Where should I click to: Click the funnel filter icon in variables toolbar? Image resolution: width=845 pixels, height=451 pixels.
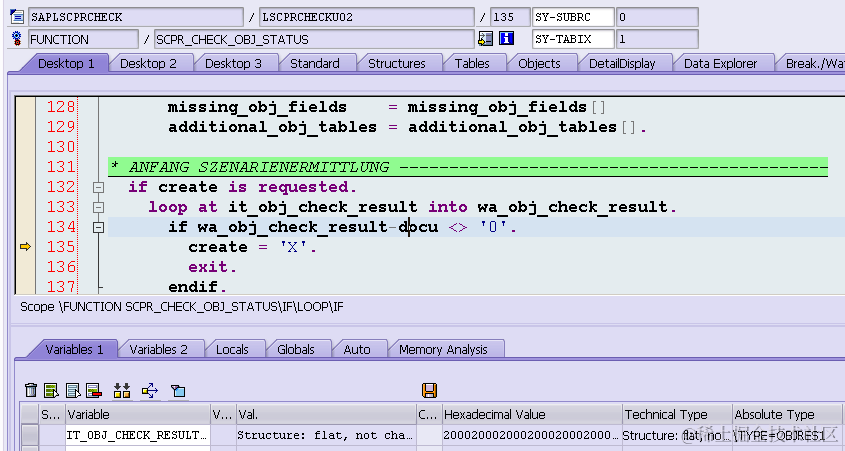click(x=178, y=390)
